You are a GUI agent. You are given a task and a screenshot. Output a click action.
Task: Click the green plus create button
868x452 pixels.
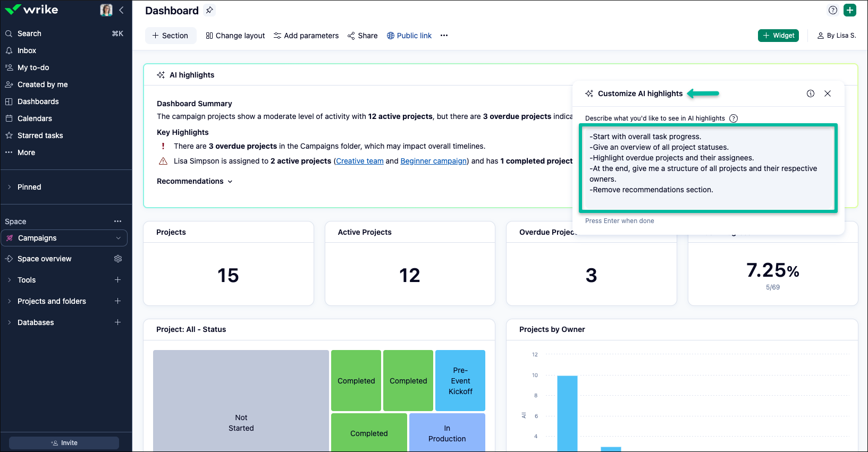coord(850,10)
